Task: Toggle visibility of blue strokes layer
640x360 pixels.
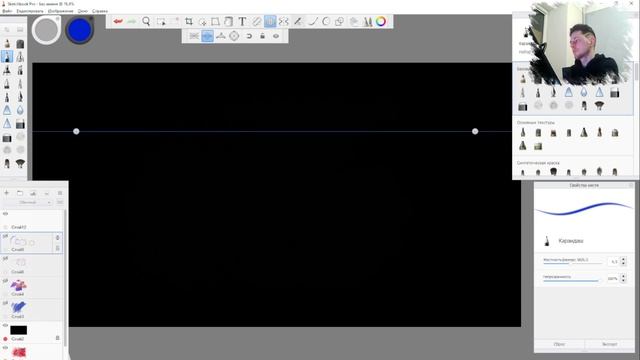Action: (5, 303)
